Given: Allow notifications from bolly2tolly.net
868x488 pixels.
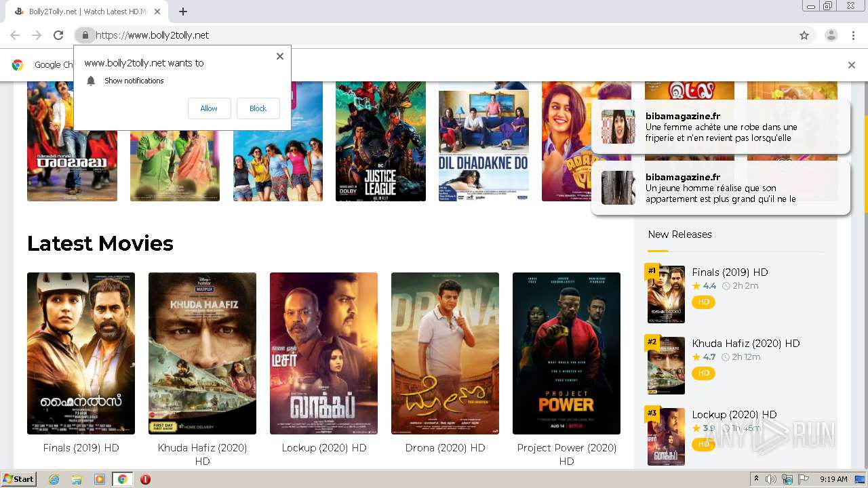Looking at the screenshot, I should [209, 108].
